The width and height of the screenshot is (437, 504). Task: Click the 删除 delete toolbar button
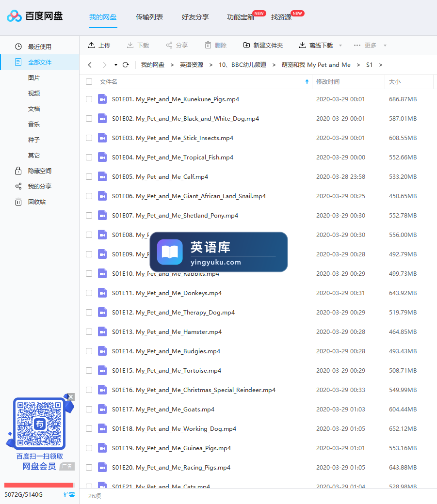[x=216, y=46]
